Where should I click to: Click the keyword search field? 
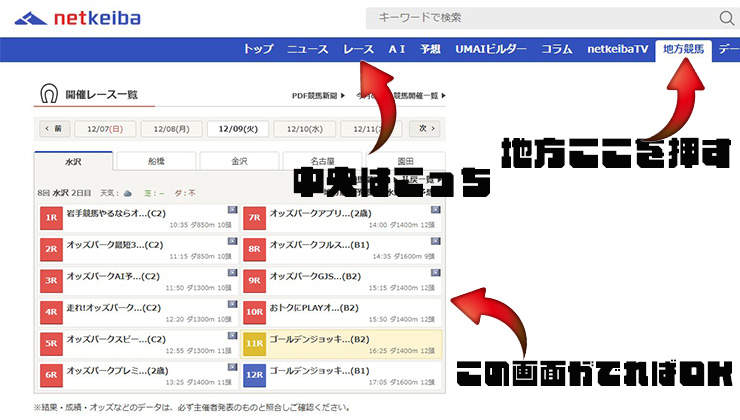(x=540, y=18)
